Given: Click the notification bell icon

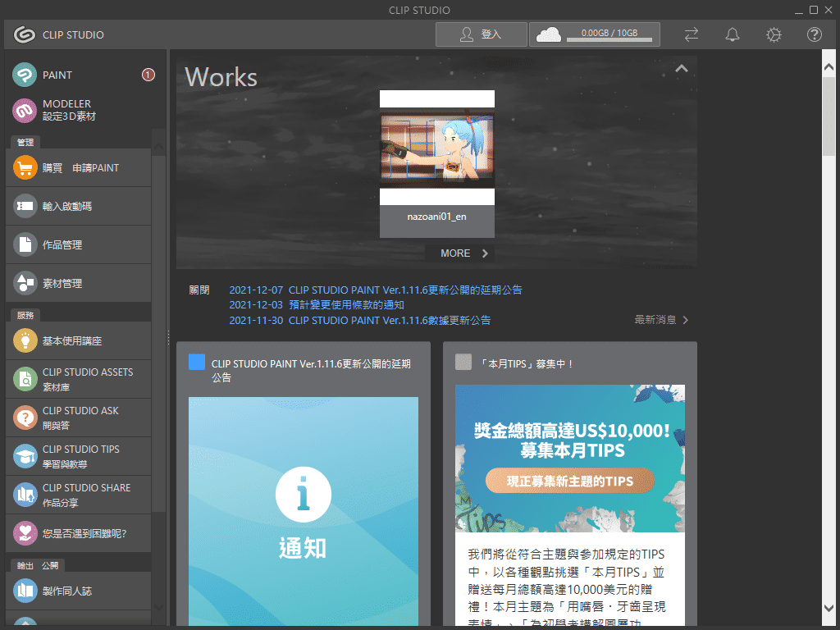Looking at the screenshot, I should pyautogui.click(x=733, y=34).
